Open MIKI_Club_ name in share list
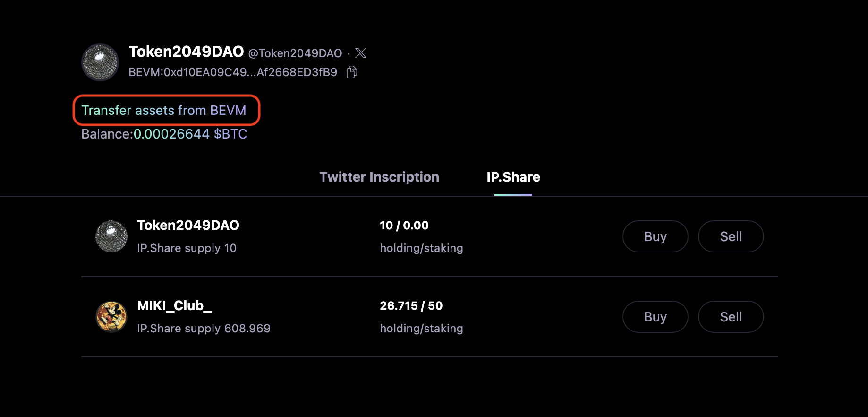The image size is (868, 417). click(174, 306)
